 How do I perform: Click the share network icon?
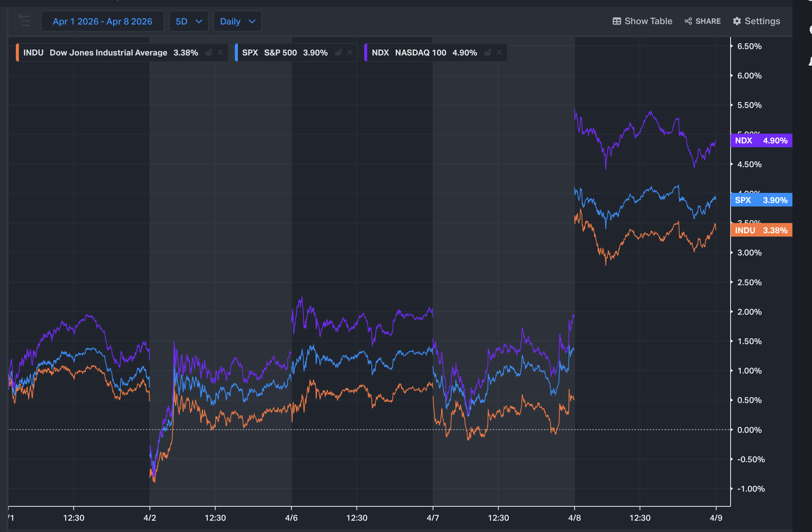688,21
